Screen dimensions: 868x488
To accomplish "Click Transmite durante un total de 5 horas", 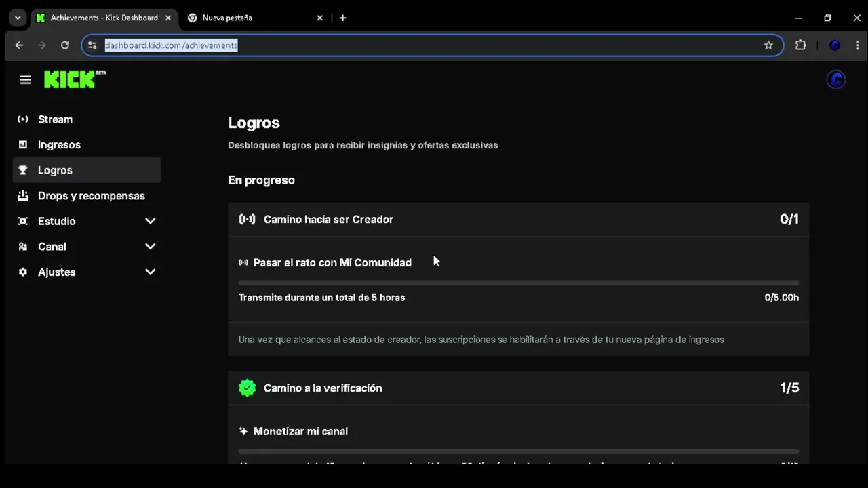I will coord(322,298).
